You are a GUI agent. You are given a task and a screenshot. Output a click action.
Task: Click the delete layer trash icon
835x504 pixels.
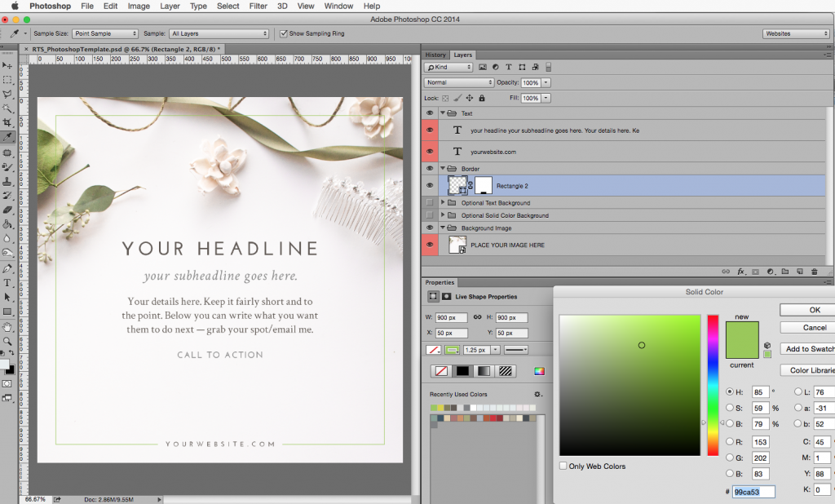click(x=813, y=272)
